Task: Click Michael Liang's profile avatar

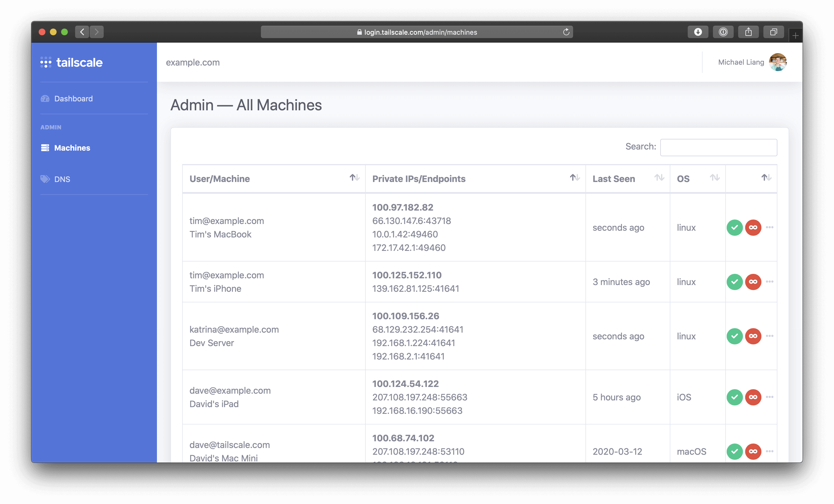Action: coord(778,62)
